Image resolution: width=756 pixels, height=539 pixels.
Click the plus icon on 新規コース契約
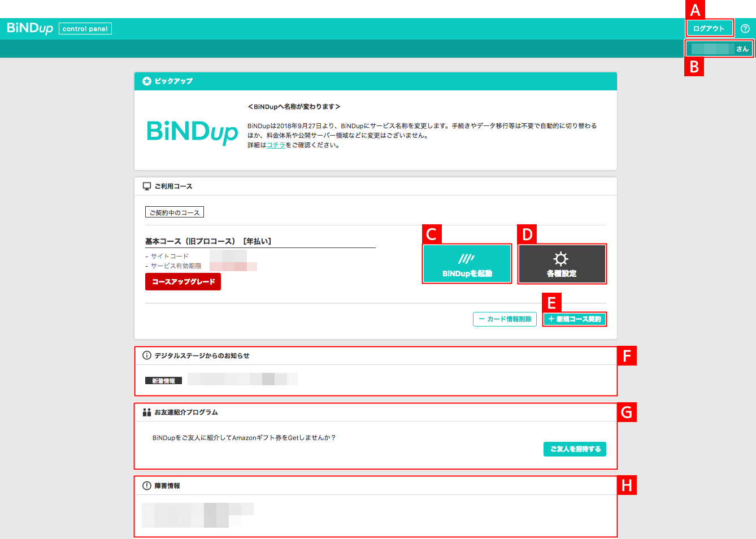(550, 319)
